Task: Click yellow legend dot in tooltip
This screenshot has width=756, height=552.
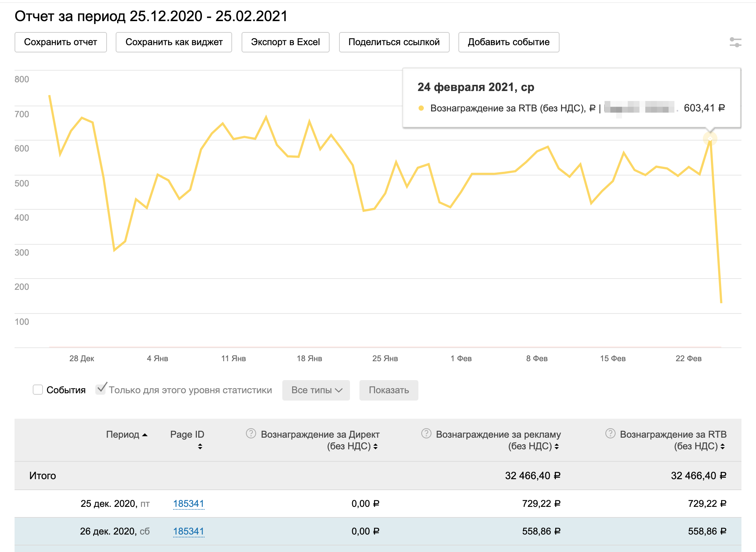Action: 421,108
